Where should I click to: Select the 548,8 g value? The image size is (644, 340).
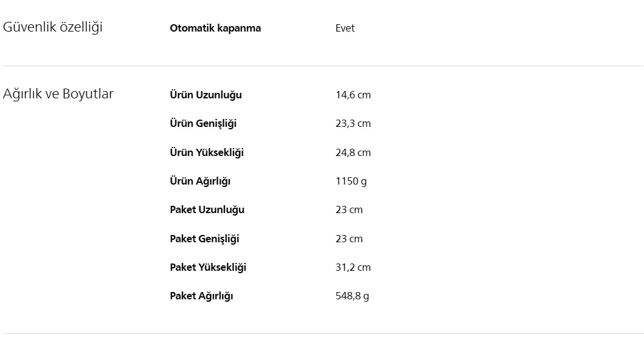(352, 296)
